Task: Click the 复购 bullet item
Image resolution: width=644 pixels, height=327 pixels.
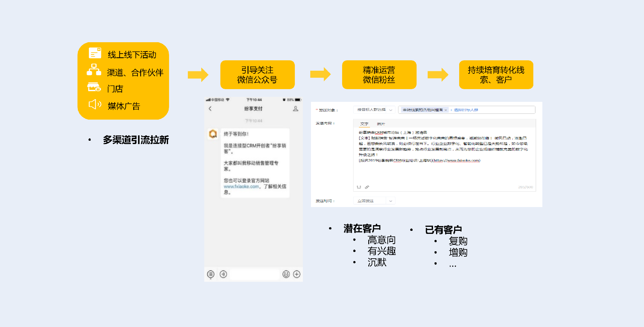Action: pos(458,241)
